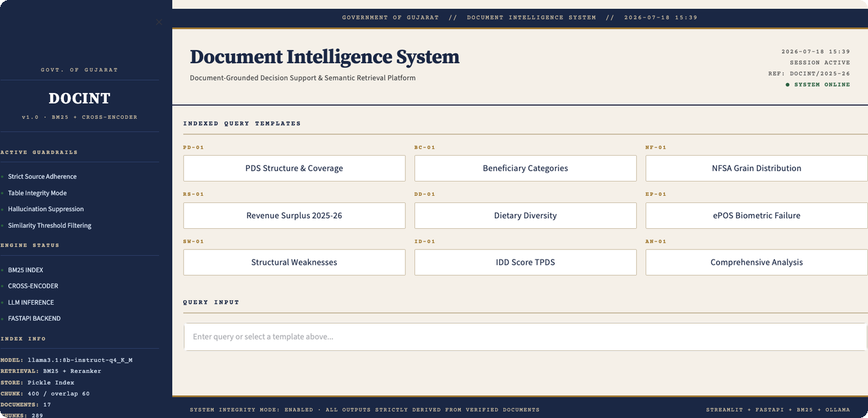Pick the IDD Score TPDS template
The width and height of the screenshot is (868, 418).
point(526,262)
